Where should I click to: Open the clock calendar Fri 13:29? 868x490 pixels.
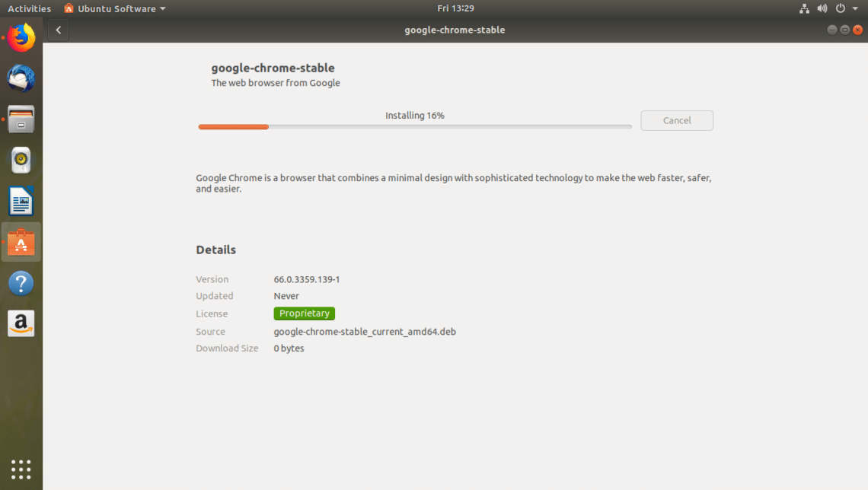pyautogui.click(x=455, y=8)
